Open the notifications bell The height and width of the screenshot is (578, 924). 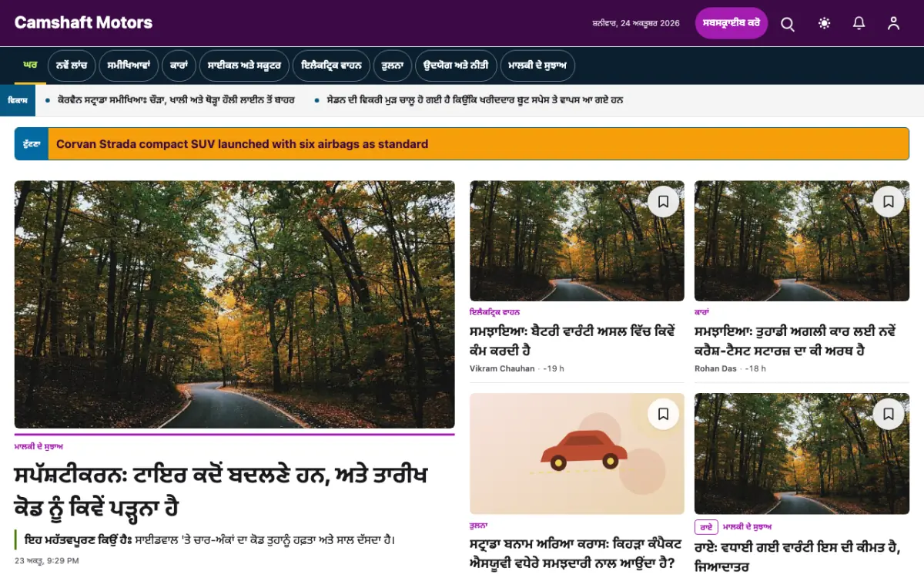pos(859,23)
